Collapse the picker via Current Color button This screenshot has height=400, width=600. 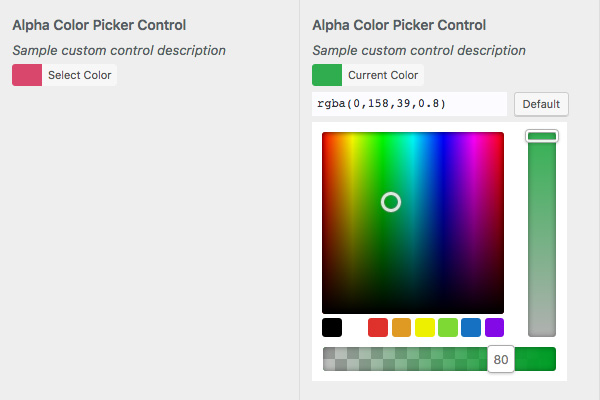382,75
